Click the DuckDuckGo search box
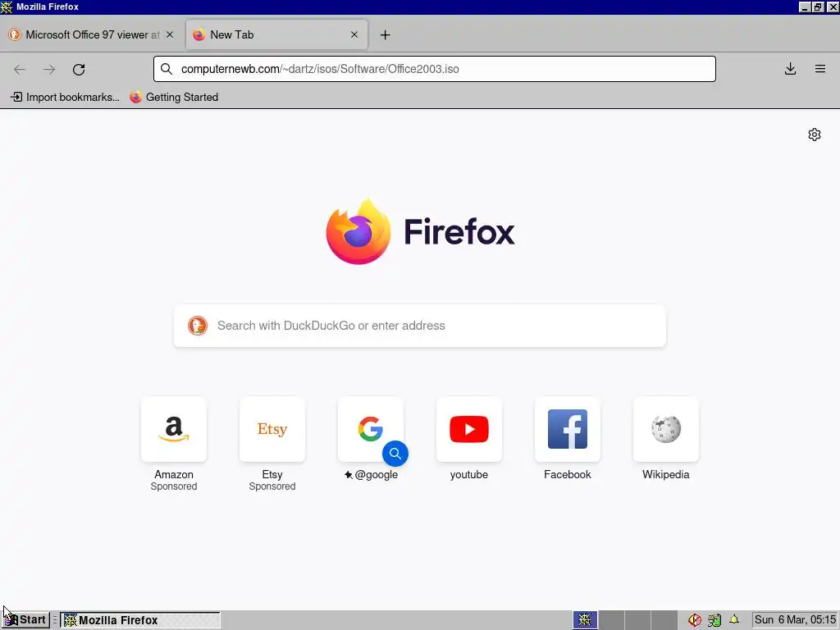 pyautogui.click(x=420, y=326)
